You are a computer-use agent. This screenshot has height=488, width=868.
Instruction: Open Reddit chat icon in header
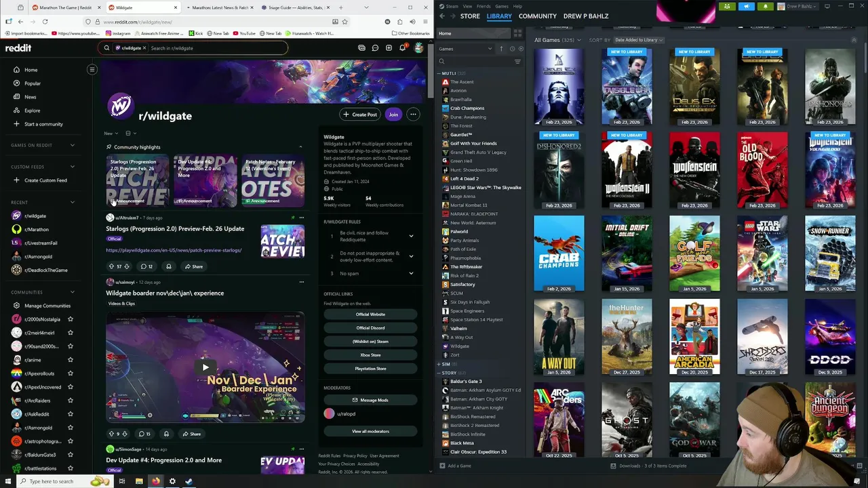click(x=375, y=48)
